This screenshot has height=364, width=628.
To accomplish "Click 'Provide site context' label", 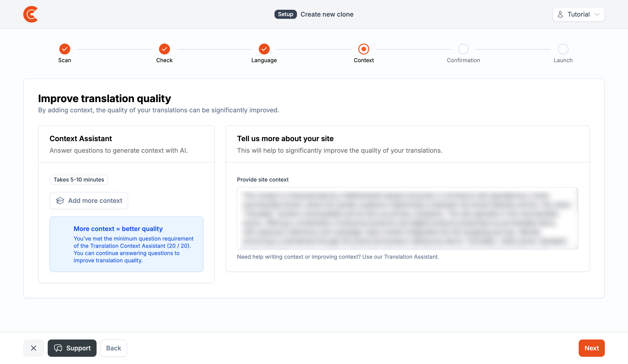I will point(263,180).
